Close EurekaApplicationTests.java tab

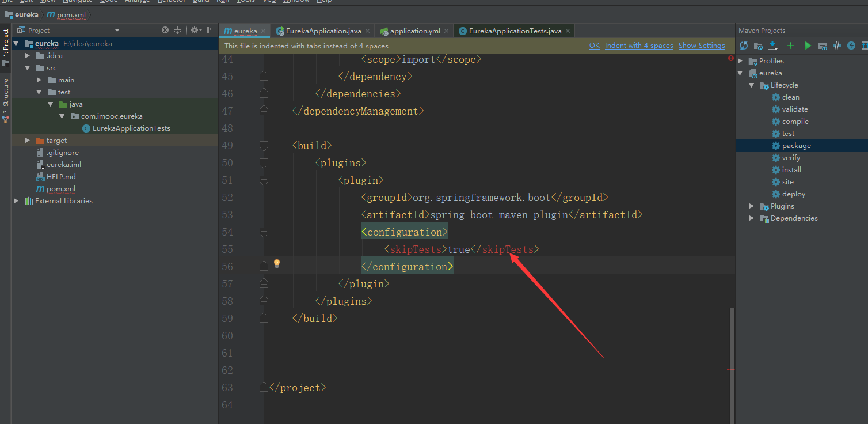pos(568,31)
